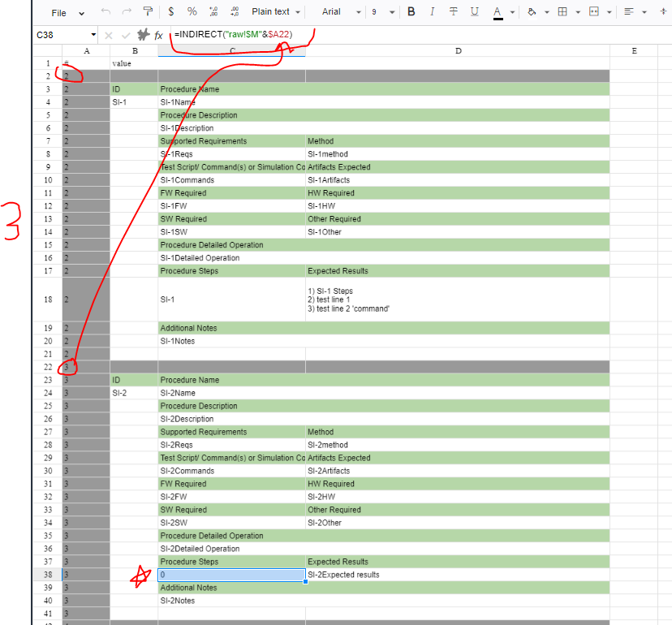
Task: Select column D header
Action: (x=458, y=51)
